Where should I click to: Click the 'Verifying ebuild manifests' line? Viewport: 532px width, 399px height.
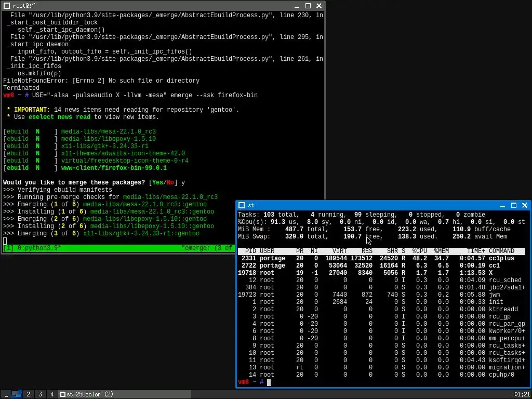[58, 190]
